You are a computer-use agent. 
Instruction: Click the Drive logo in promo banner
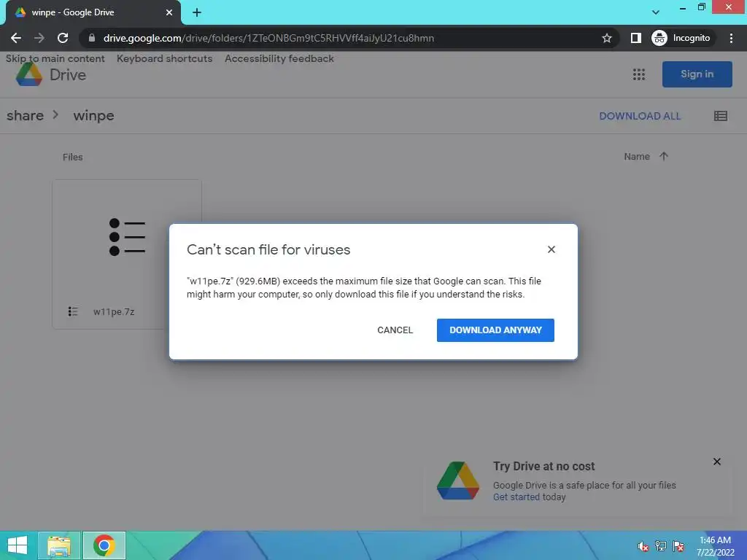[x=458, y=481]
